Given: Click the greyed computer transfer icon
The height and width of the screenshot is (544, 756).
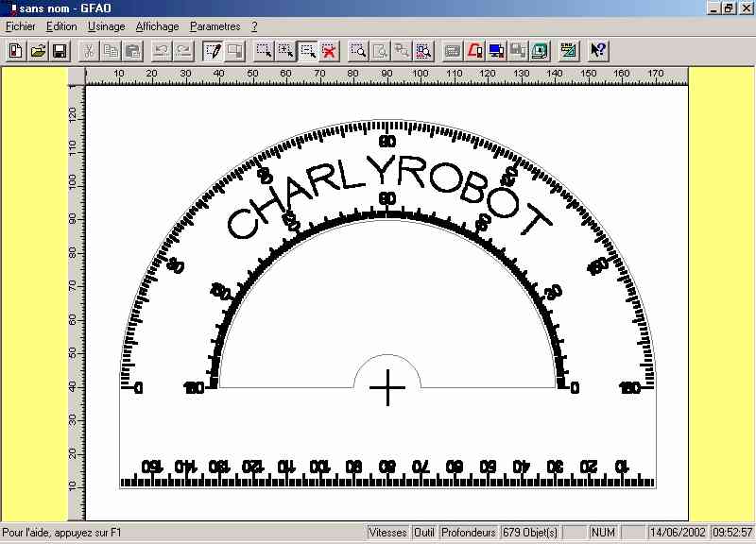Looking at the screenshot, I should point(518,51).
